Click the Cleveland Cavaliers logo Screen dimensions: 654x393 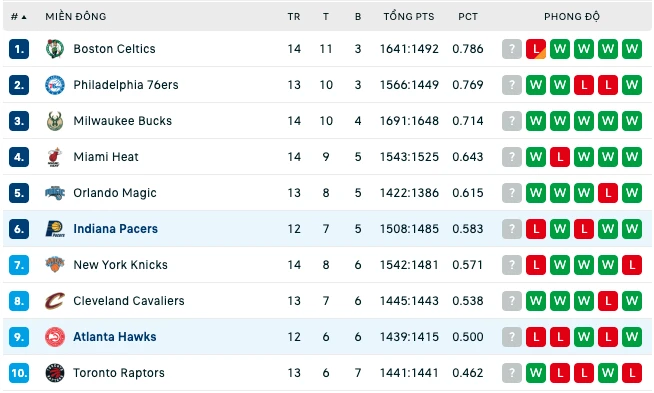tap(55, 301)
